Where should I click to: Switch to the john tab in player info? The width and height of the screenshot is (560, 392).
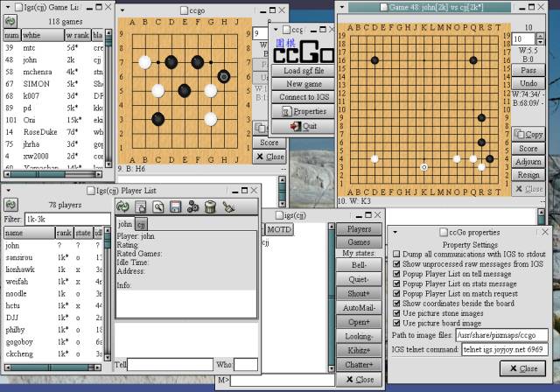tap(125, 224)
